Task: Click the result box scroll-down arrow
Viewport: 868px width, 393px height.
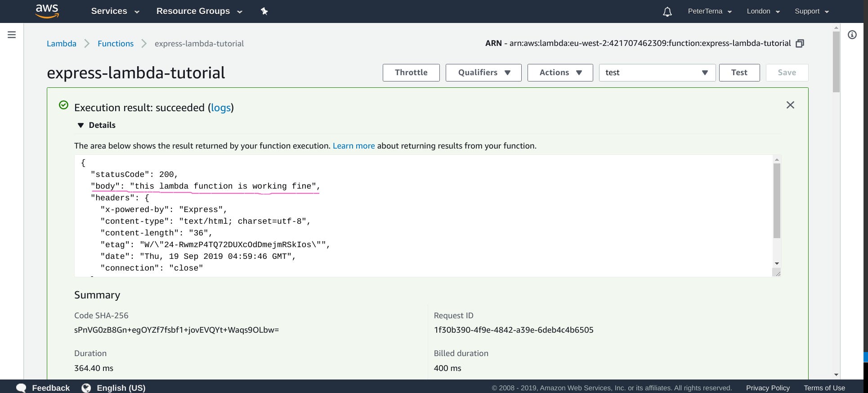Action: pyautogui.click(x=777, y=264)
